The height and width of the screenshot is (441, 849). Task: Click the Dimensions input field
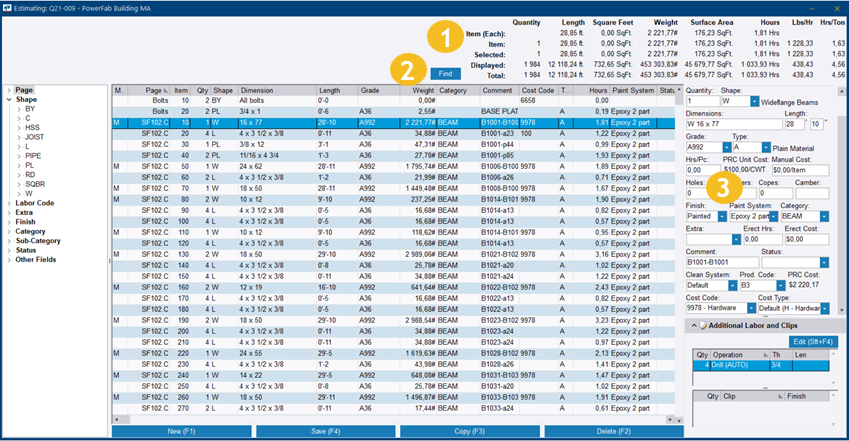[732, 124]
